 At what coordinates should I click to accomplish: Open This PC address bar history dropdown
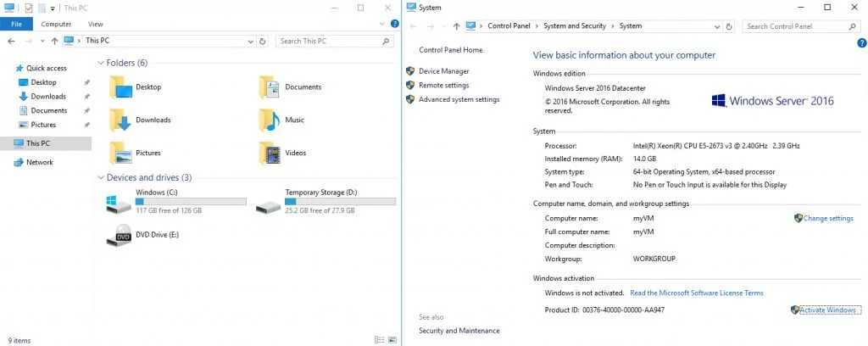pyautogui.click(x=250, y=41)
